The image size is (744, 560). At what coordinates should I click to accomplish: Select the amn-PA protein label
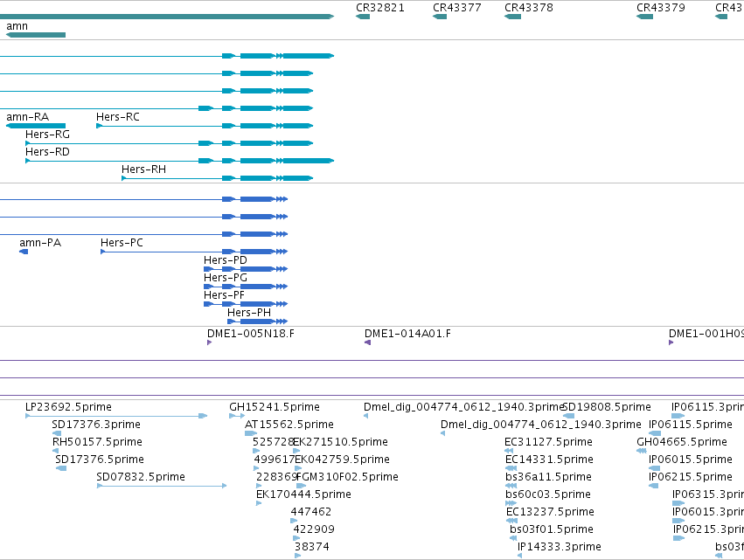click(40, 243)
